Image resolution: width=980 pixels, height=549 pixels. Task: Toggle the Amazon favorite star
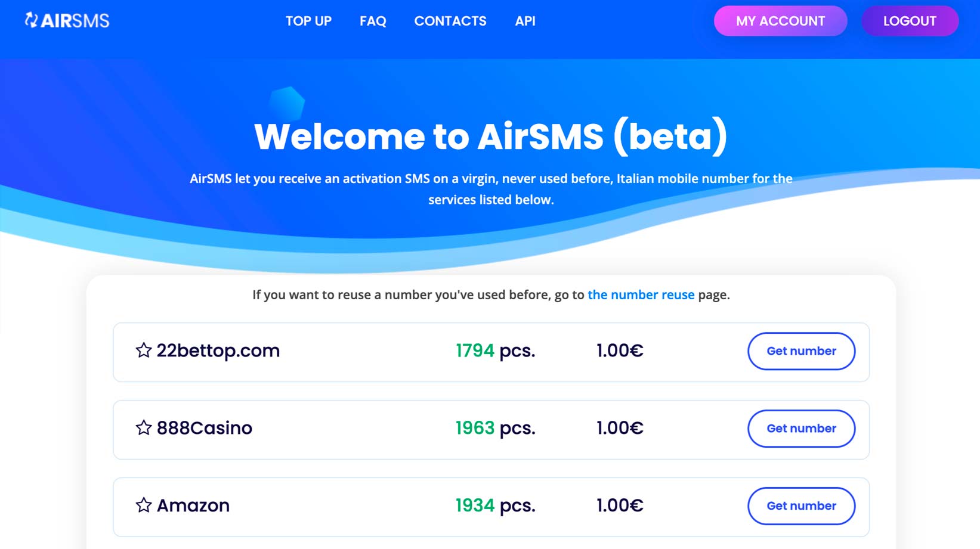[143, 505]
